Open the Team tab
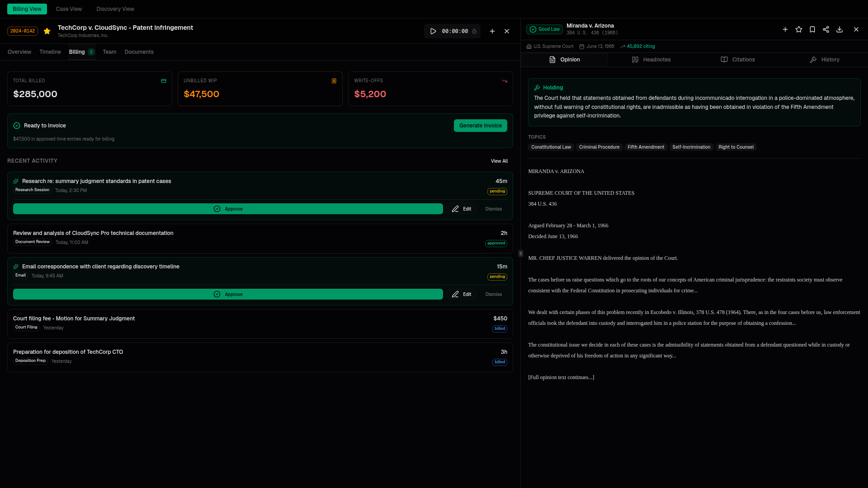 (109, 52)
